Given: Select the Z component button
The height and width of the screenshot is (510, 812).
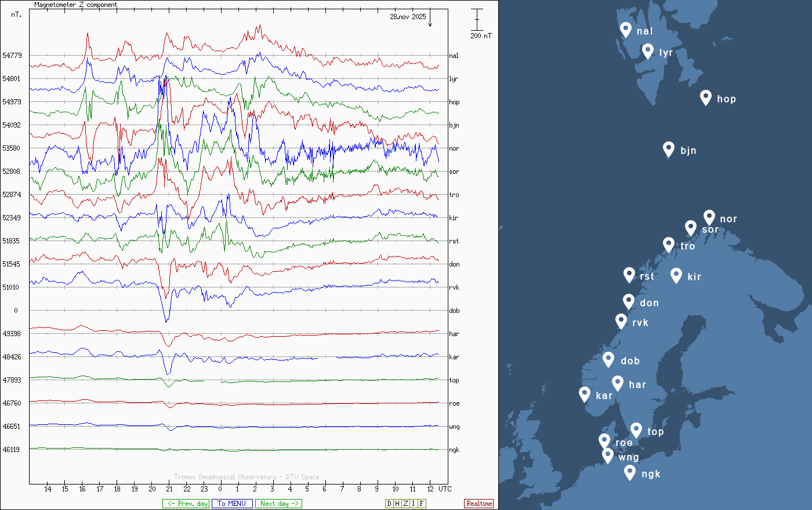Looking at the screenshot, I should pos(405,504).
